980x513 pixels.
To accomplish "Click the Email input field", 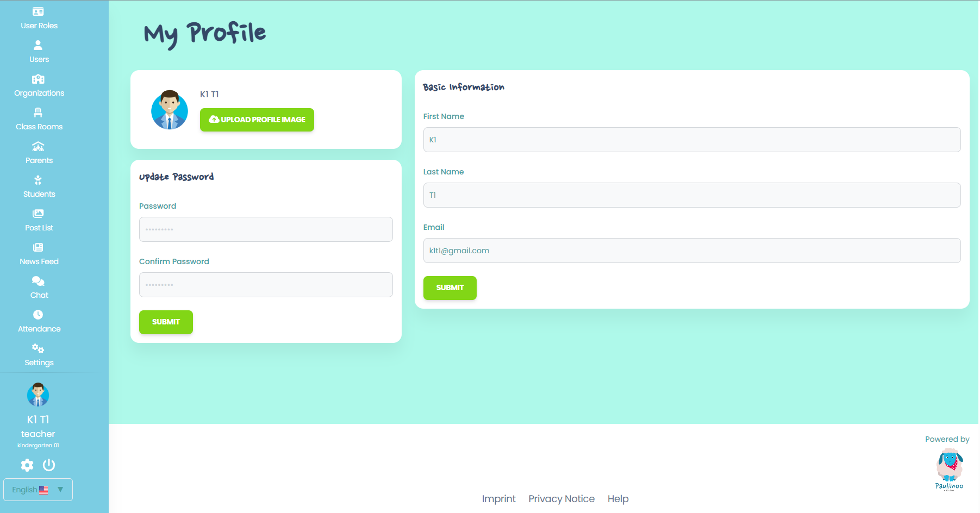I will [691, 251].
